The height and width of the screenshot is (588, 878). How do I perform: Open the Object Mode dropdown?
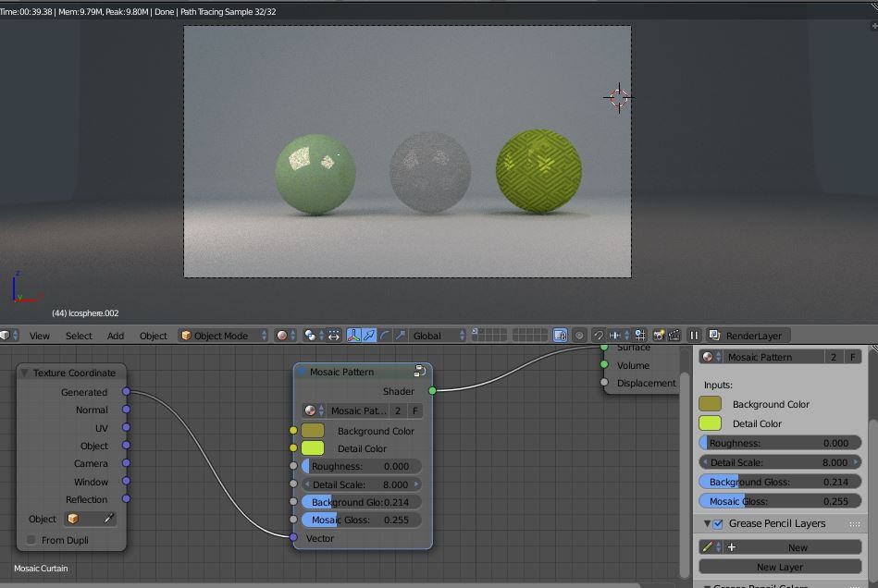coord(222,335)
